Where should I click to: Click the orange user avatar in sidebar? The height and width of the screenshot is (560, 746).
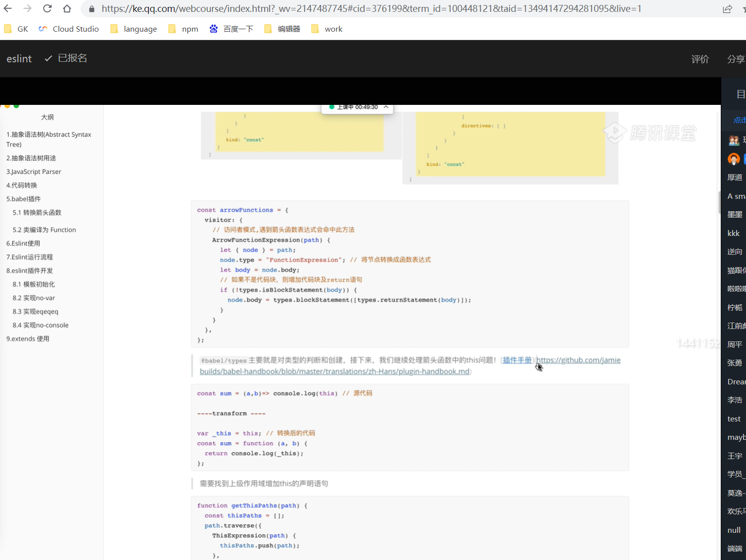click(734, 159)
